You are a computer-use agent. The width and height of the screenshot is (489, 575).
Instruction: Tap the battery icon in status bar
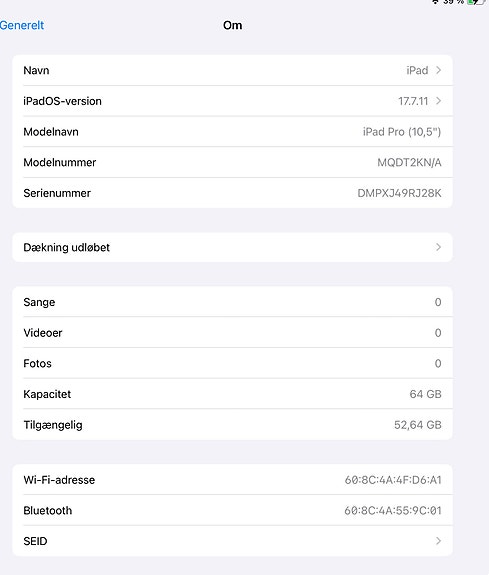click(477, 2)
